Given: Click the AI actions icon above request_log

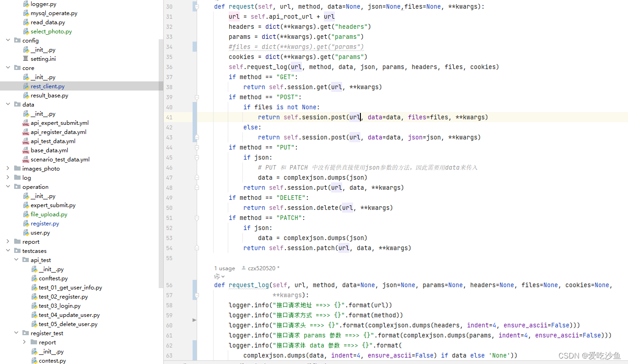Looking at the screenshot, I should click(x=217, y=276).
